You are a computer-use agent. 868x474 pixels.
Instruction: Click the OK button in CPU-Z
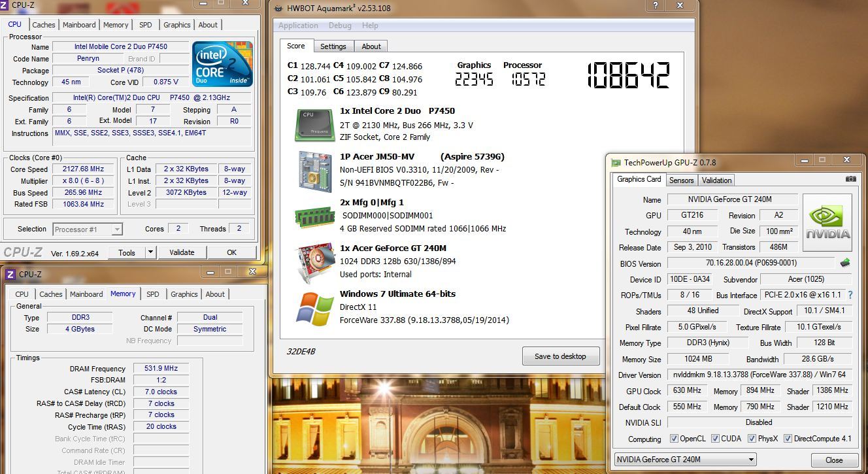[x=232, y=252]
